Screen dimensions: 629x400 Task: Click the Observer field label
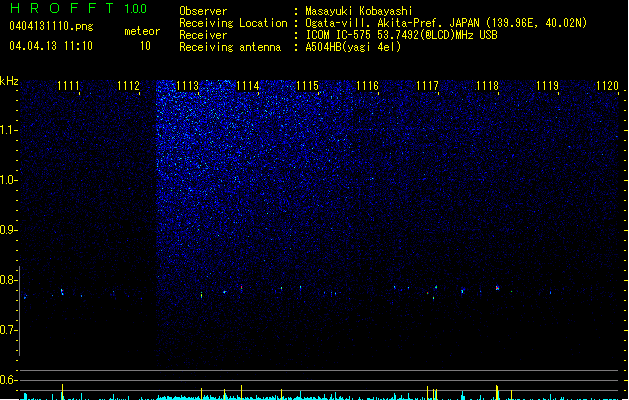(x=203, y=11)
